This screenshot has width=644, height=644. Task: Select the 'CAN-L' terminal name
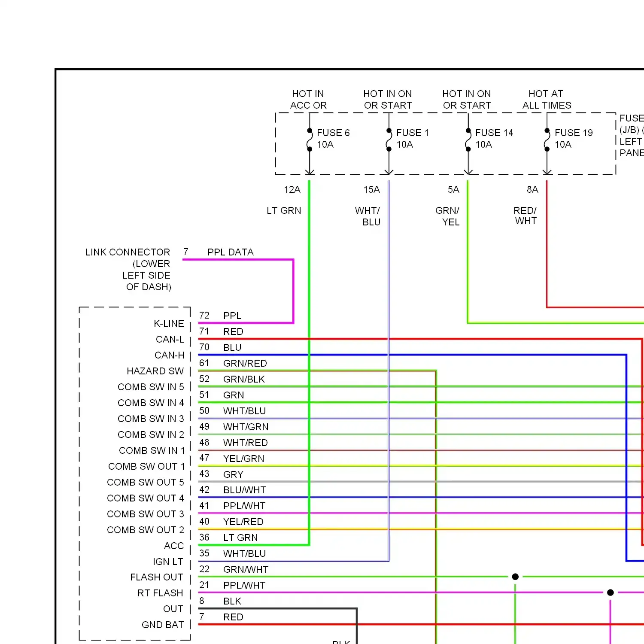[170, 339]
